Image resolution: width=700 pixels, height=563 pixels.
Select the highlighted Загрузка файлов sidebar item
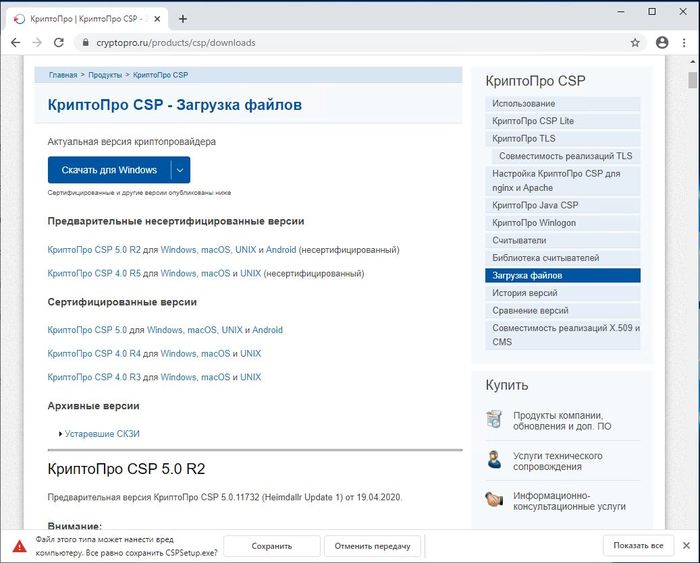click(562, 275)
